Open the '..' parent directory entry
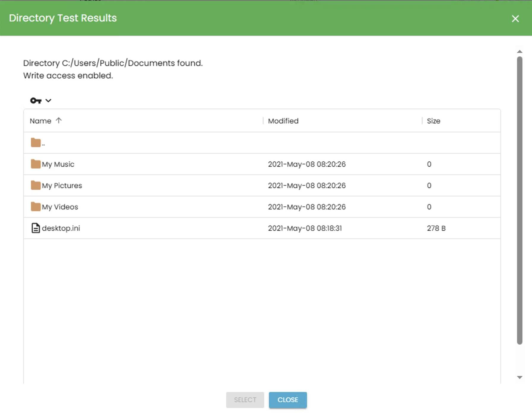 click(43, 144)
